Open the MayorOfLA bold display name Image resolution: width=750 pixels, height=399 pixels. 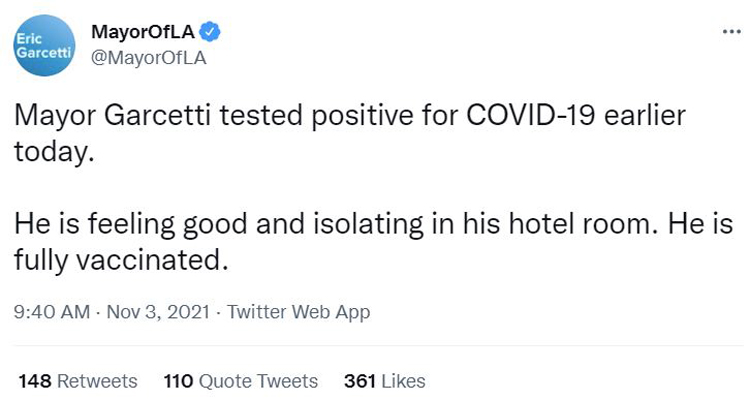pos(143,32)
